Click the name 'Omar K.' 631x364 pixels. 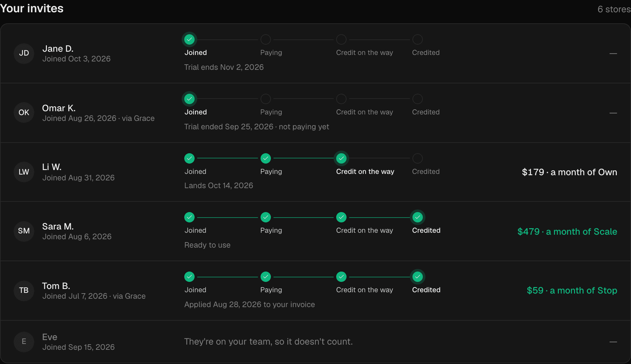click(59, 108)
